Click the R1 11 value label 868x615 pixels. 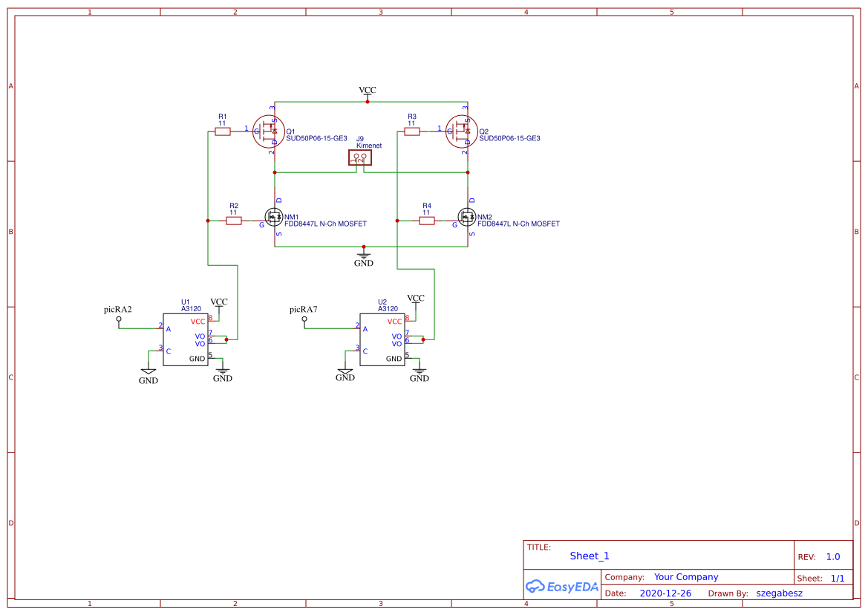(x=222, y=123)
